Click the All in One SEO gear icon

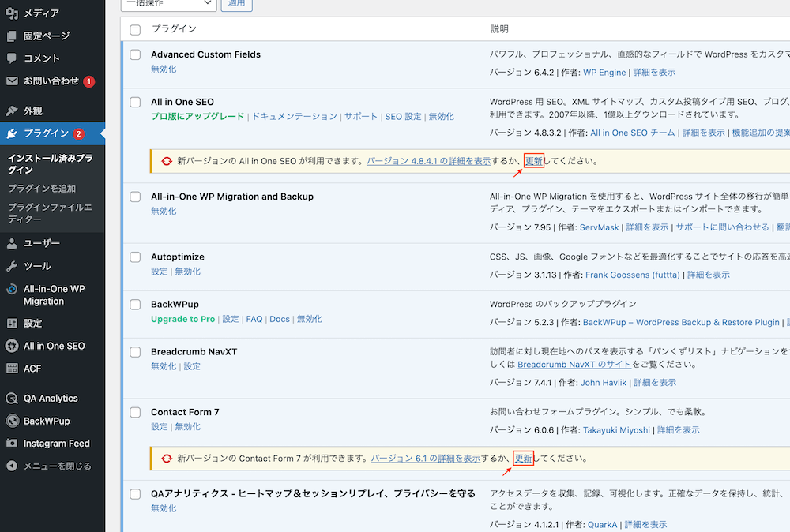click(12, 347)
